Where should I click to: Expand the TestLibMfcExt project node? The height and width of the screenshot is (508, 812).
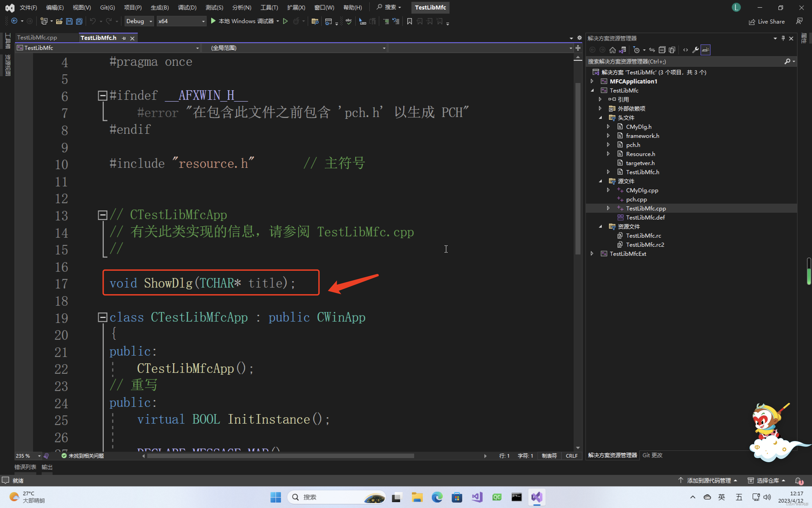point(592,254)
